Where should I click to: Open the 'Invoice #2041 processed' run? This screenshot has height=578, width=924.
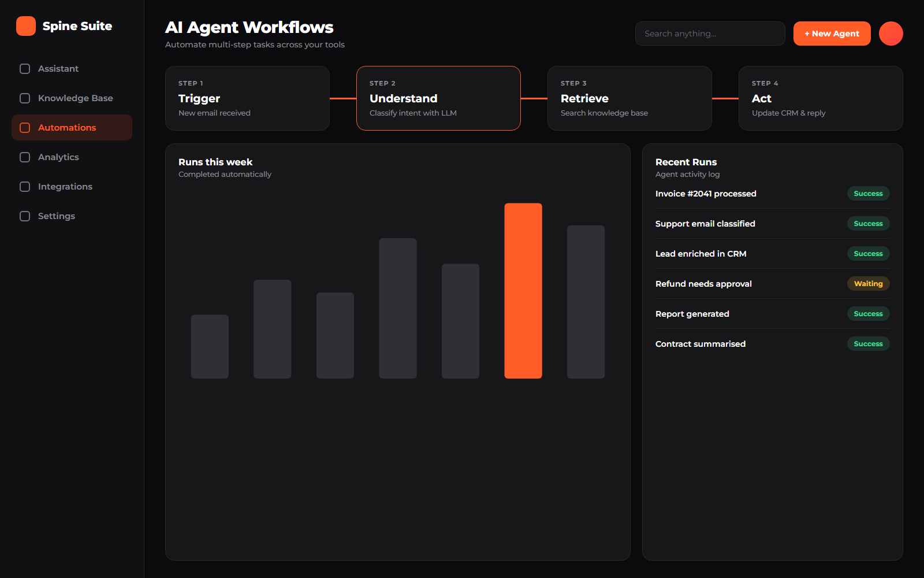772,194
